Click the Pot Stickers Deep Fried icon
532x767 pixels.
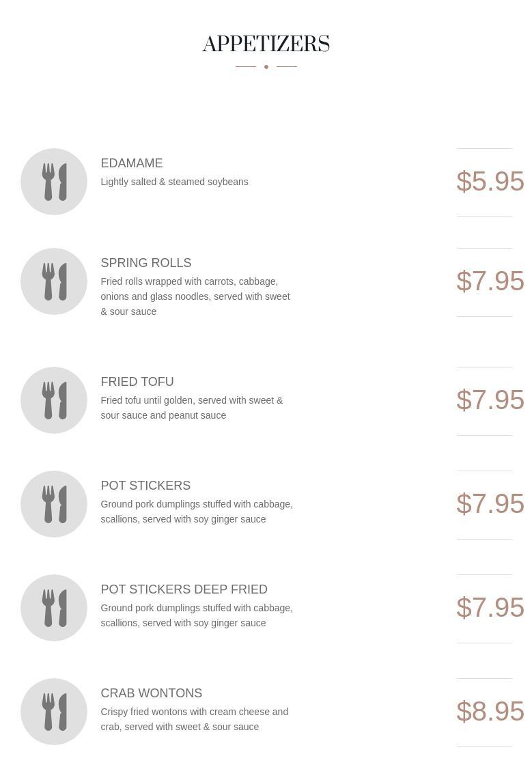[x=54, y=608]
